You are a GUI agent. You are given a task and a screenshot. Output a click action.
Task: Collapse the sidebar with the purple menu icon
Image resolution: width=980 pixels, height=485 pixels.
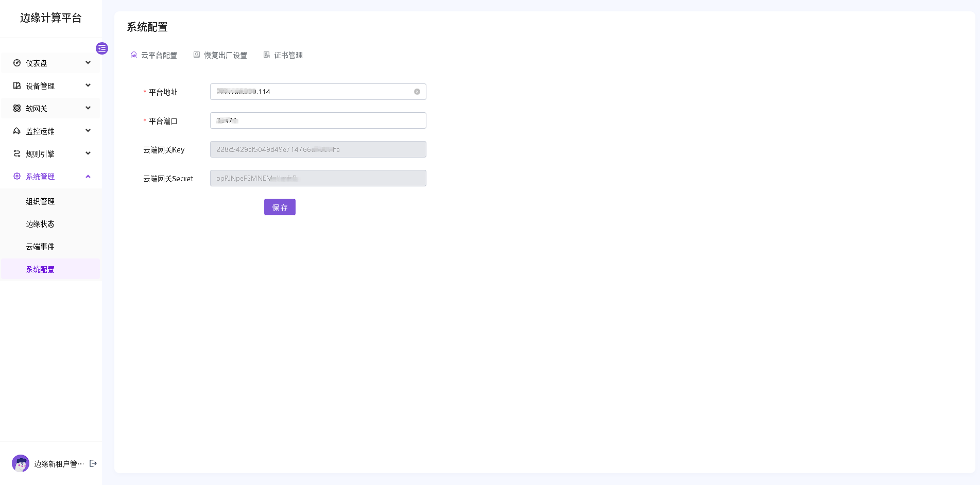102,48
